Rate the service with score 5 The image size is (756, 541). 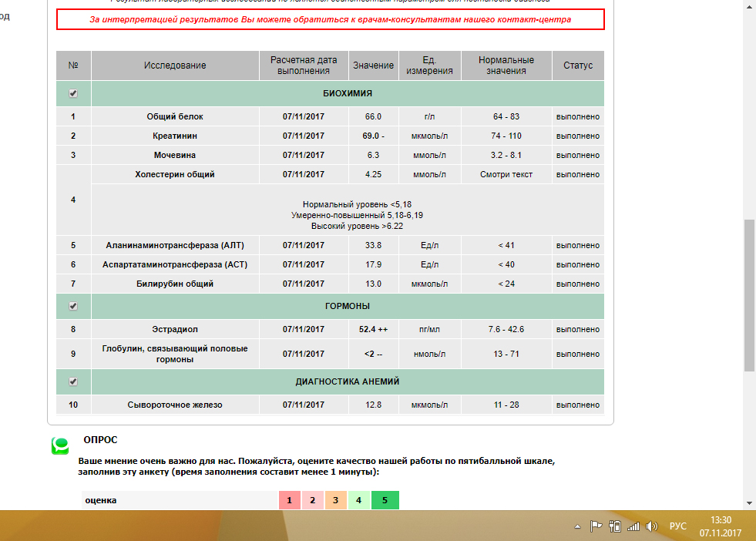[x=385, y=500]
